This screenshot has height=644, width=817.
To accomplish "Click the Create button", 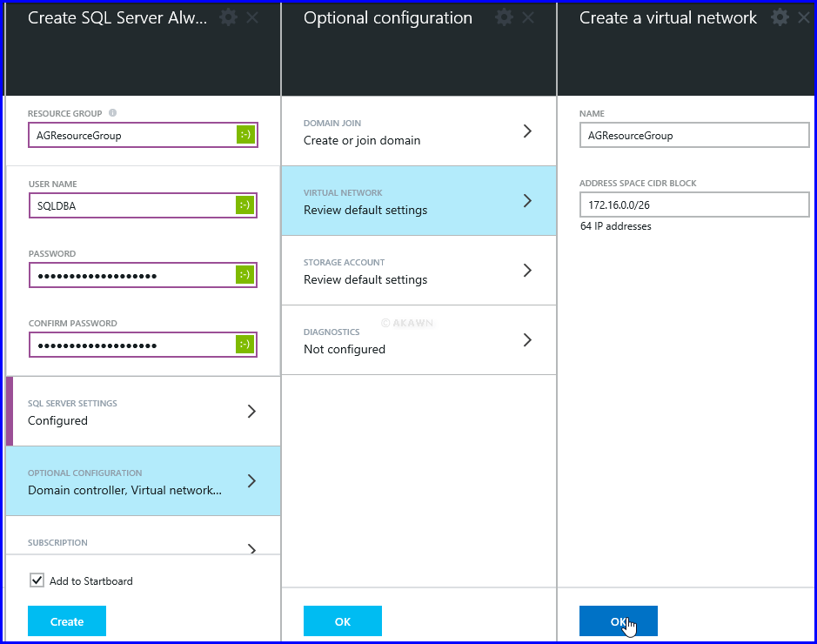I will coord(67,621).
